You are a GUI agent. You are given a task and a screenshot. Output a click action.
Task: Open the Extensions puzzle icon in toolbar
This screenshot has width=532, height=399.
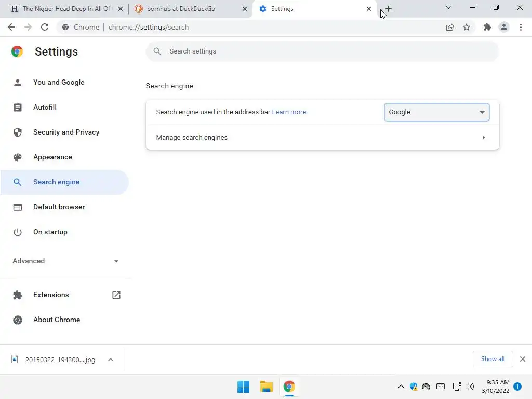point(487,27)
